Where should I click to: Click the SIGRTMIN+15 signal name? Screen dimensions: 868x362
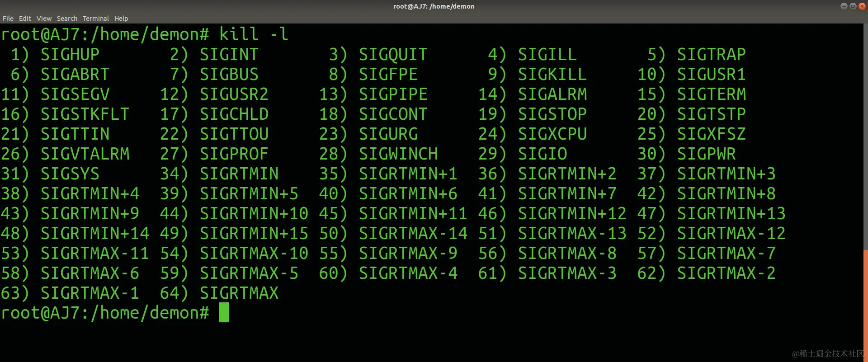tap(254, 233)
